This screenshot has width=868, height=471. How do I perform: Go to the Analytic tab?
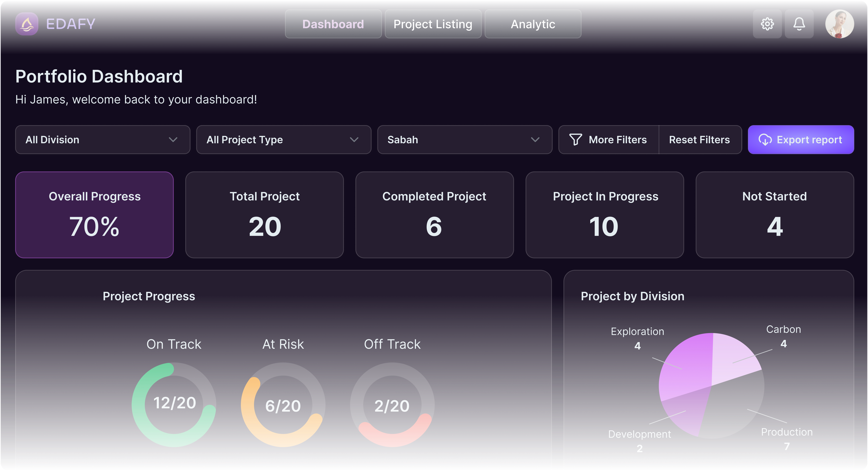click(533, 24)
